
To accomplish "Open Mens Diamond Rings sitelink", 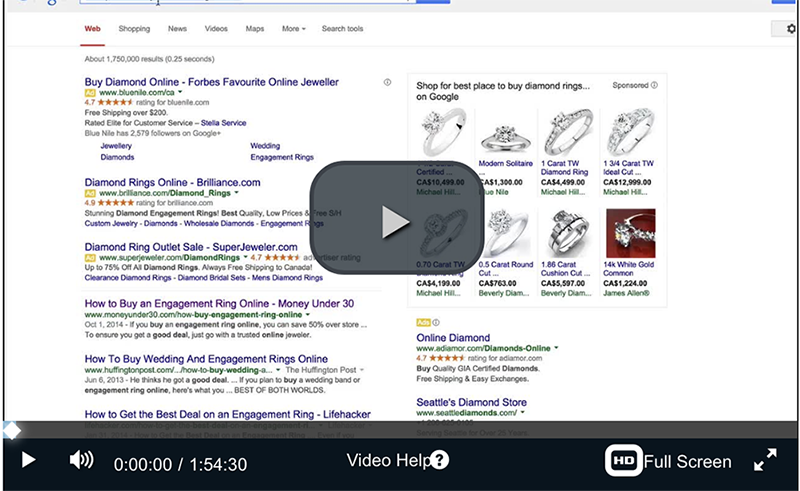I will point(287,278).
